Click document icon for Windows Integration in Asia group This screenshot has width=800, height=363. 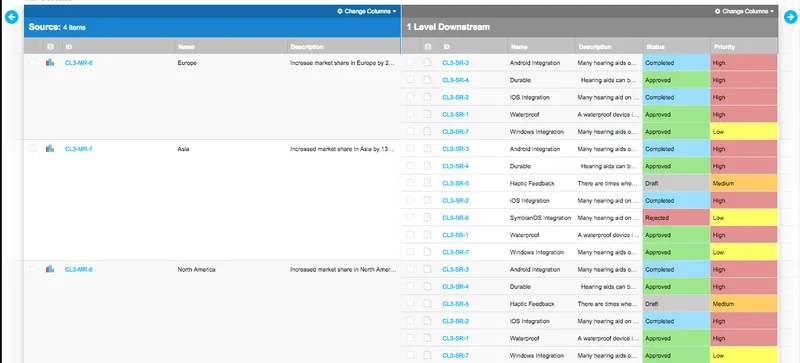point(427,252)
